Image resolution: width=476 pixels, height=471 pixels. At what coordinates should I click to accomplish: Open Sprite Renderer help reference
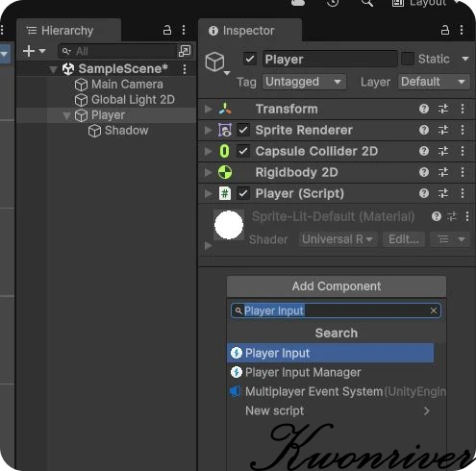point(424,130)
